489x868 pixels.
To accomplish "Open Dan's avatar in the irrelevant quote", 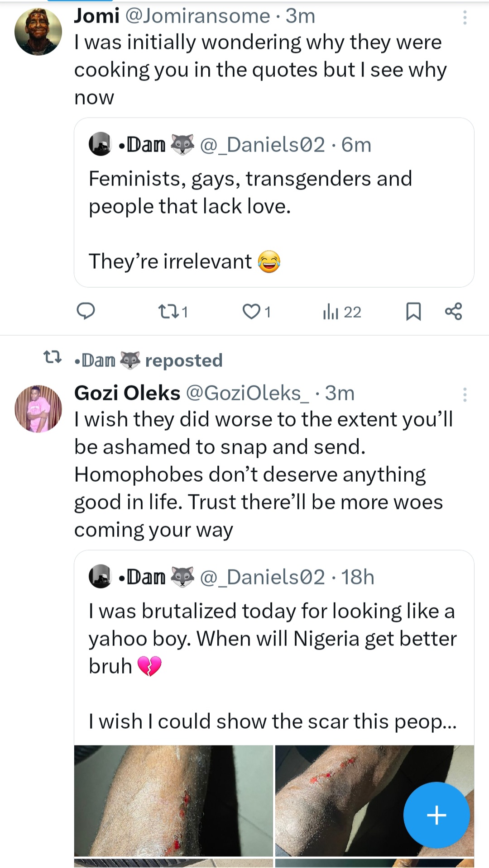I will (100, 144).
